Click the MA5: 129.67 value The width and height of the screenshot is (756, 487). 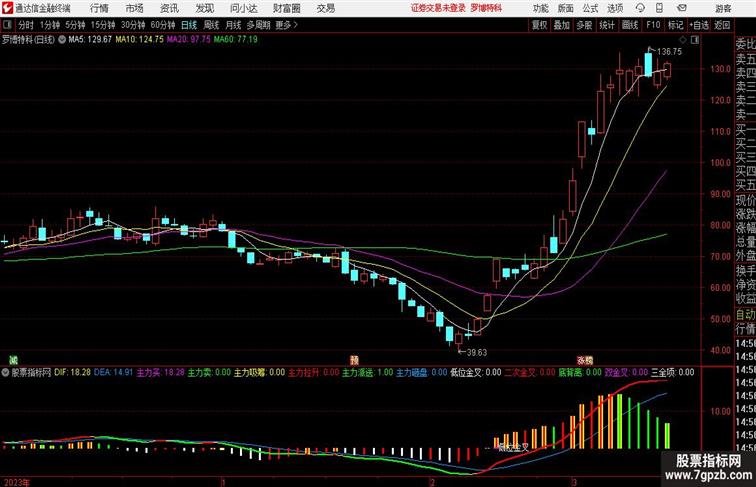click(90, 40)
